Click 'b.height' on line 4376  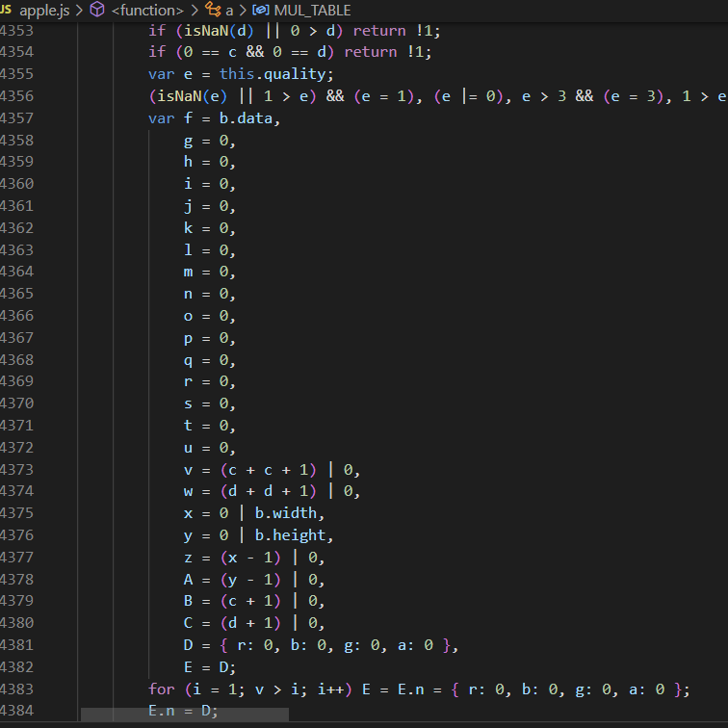click(291, 535)
